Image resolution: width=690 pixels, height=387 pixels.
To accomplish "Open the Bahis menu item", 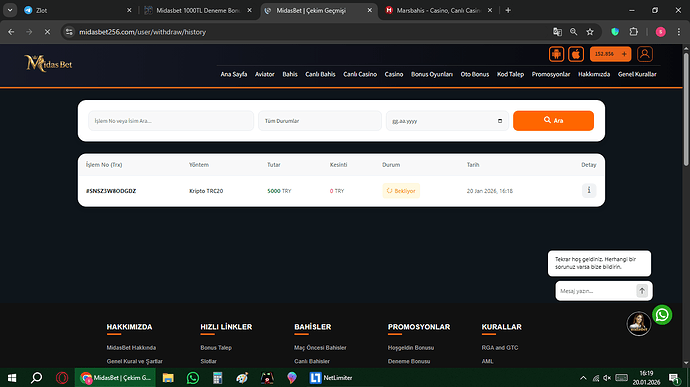I will (290, 74).
